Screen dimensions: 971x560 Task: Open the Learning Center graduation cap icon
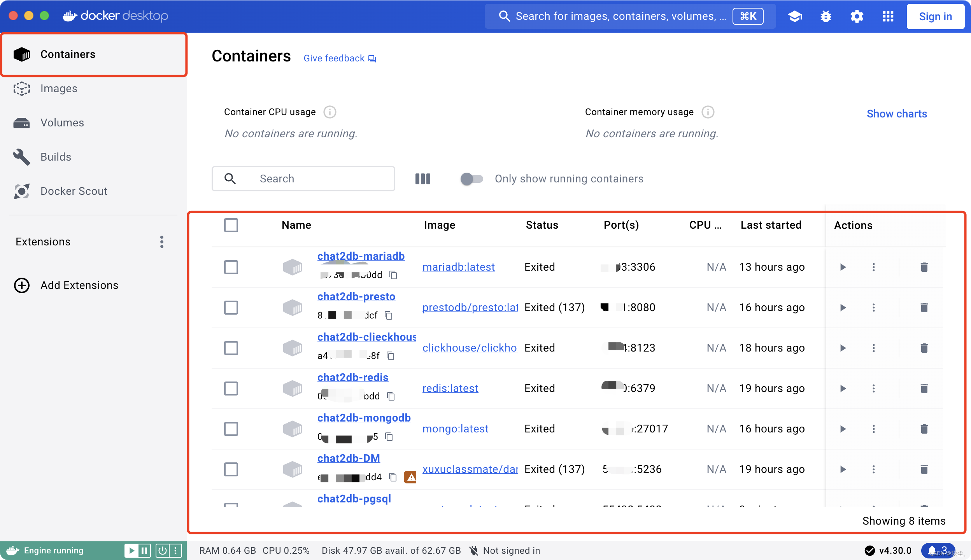tap(795, 16)
